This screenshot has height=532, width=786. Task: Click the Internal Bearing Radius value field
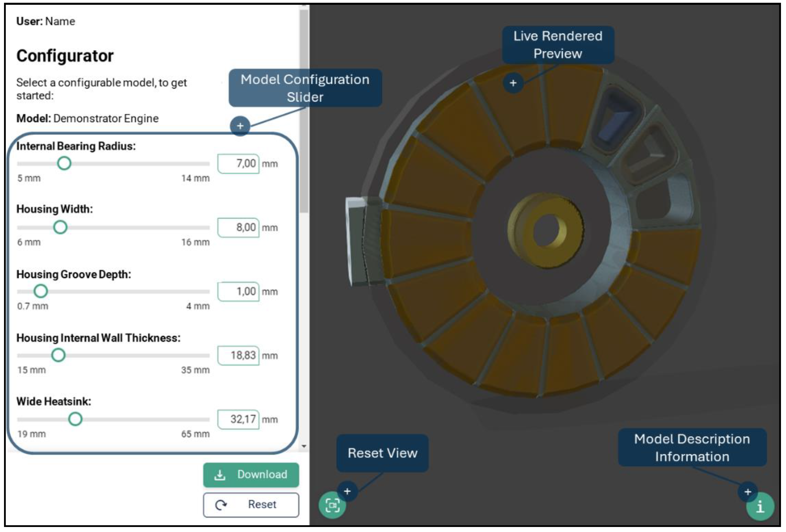(x=238, y=164)
